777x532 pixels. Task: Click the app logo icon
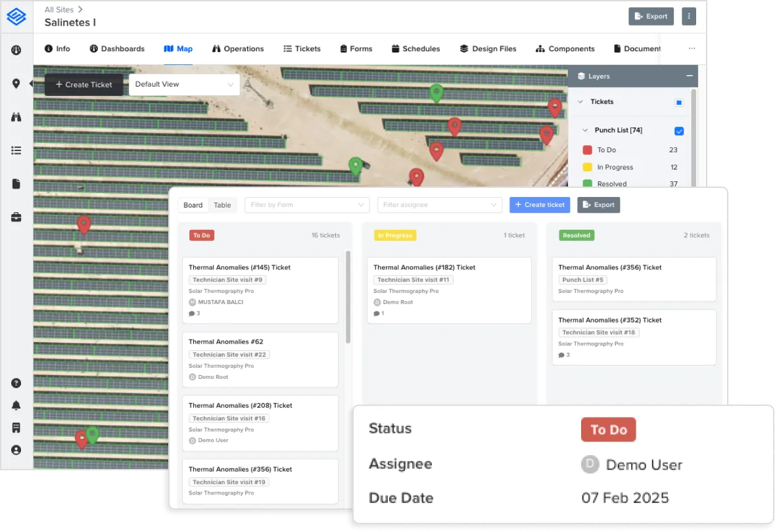click(x=16, y=16)
